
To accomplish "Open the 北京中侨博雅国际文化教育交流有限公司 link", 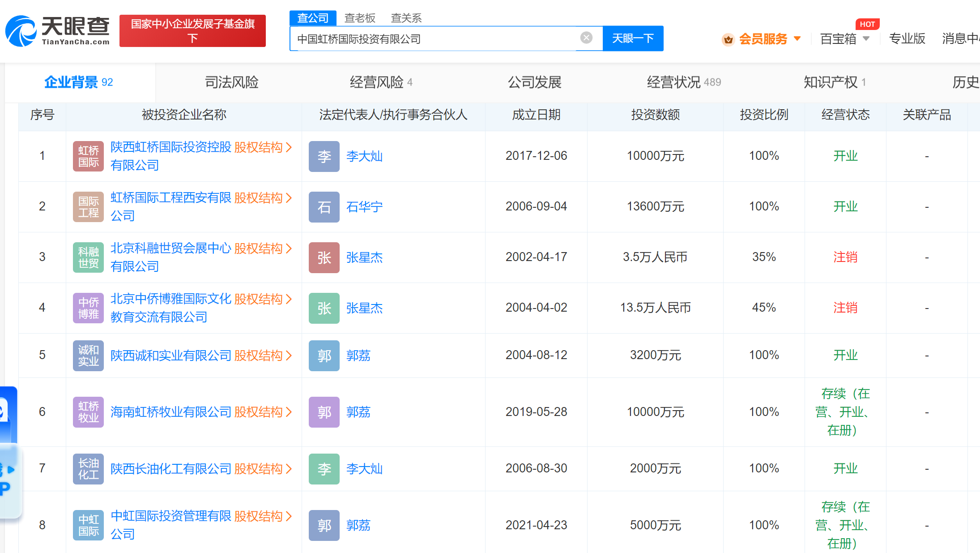I will click(x=170, y=308).
